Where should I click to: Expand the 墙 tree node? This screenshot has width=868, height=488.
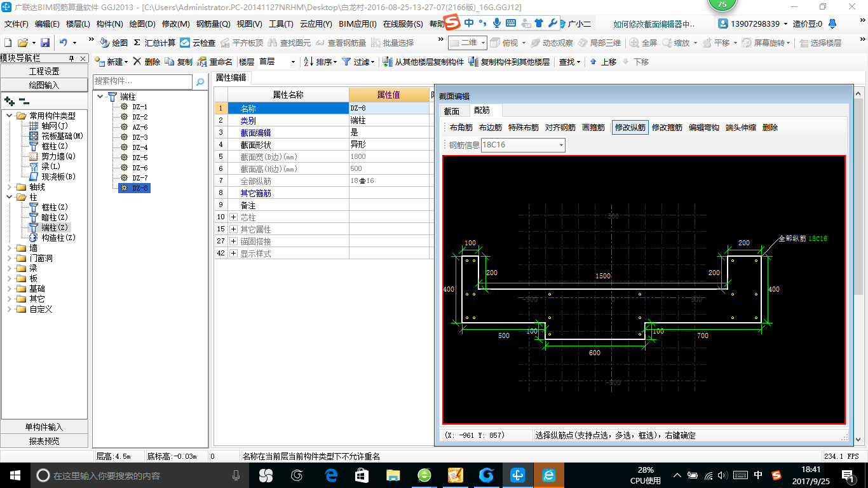10,248
